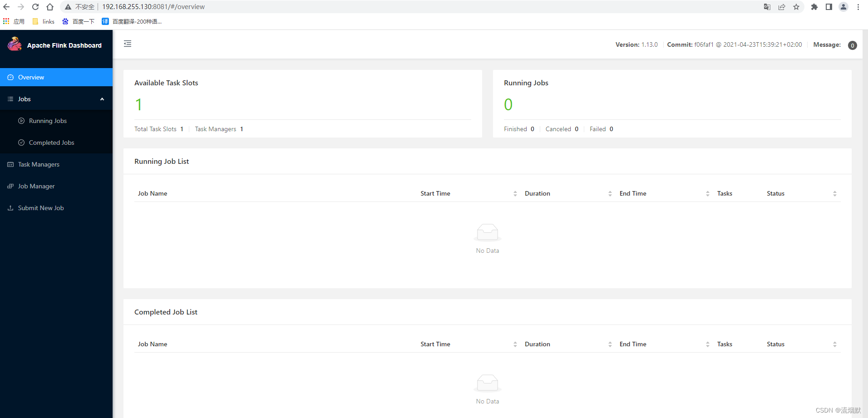Sort Running Job List by End Time
868x418 pixels.
click(708, 194)
